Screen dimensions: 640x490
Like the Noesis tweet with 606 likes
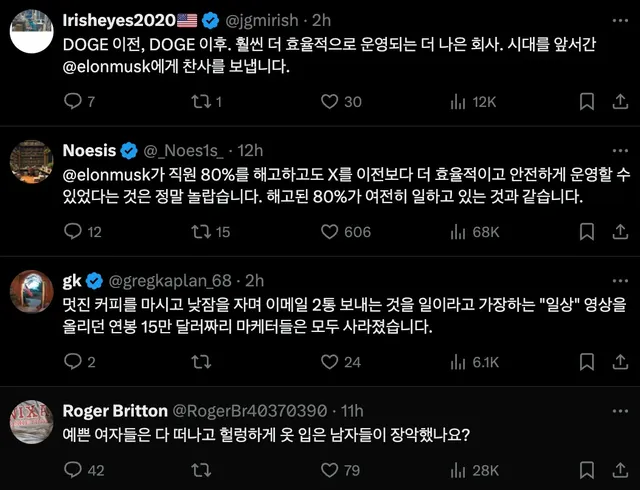pos(328,232)
